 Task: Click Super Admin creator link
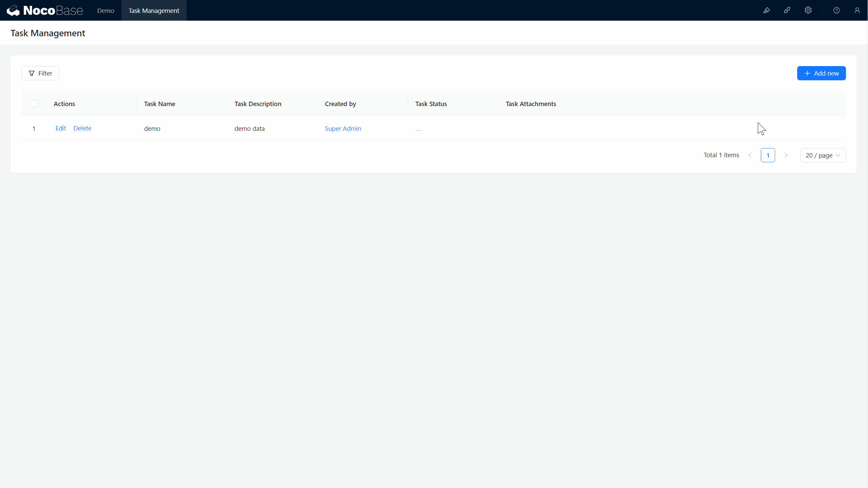pyautogui.click(x=343, y=128)
